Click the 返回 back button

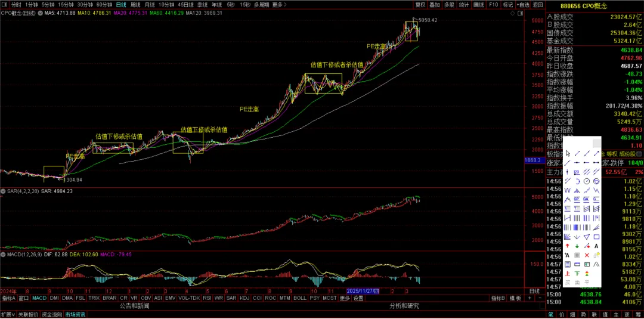[x=538, y=5]
